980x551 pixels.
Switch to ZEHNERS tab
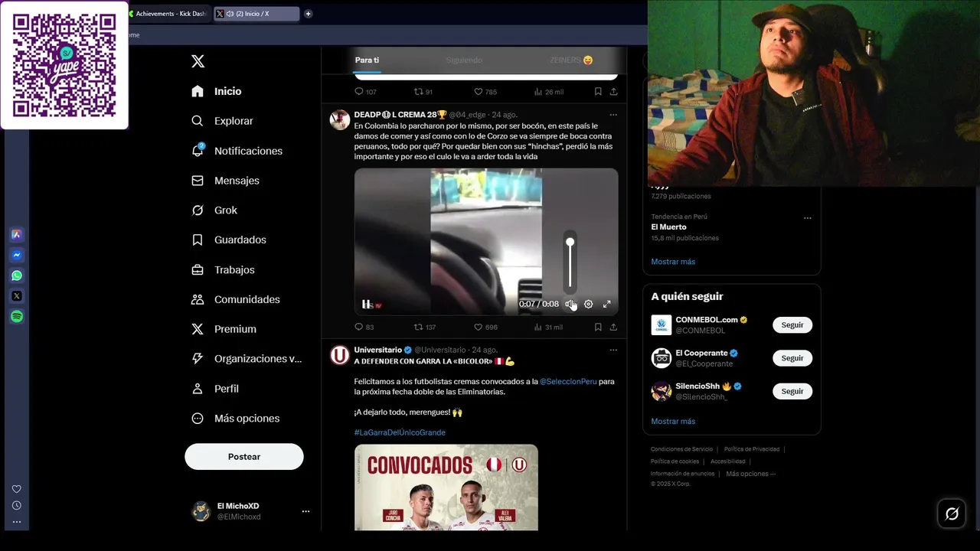click(x=571, y=60)
